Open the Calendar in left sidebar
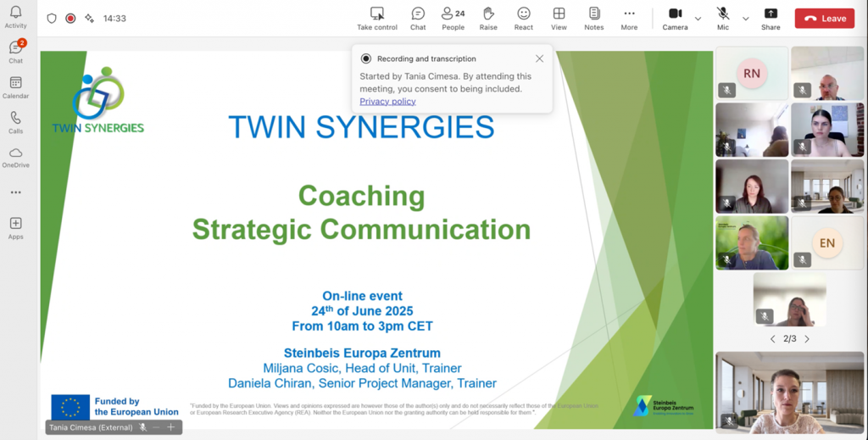The image size is (868, 440). click(x=15, y=87)
